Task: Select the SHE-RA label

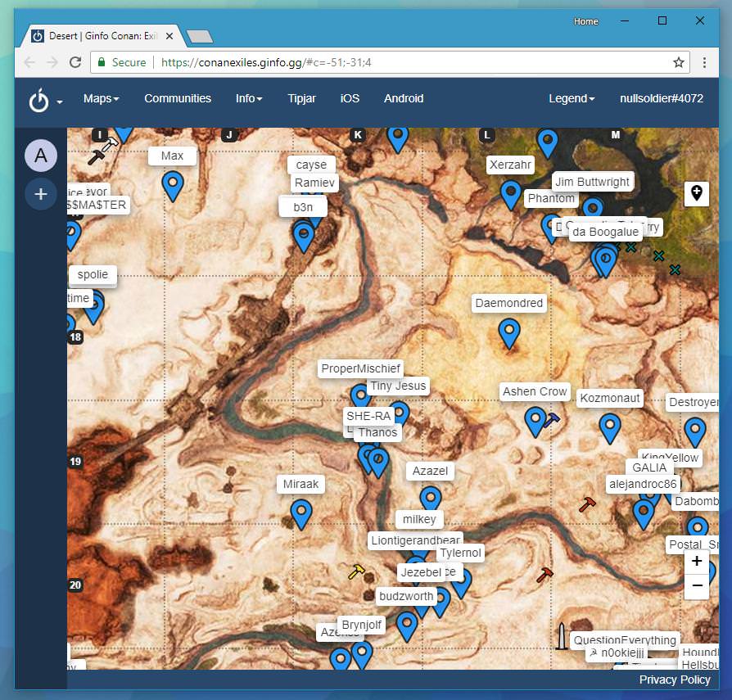Action: point(368,416)
